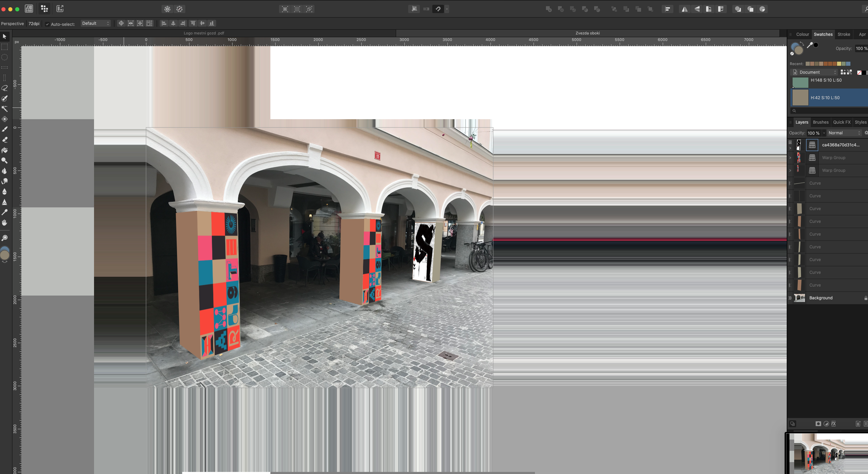
Task: Select the Move tool in the left toolbar
Action: [x=5, y=37]
